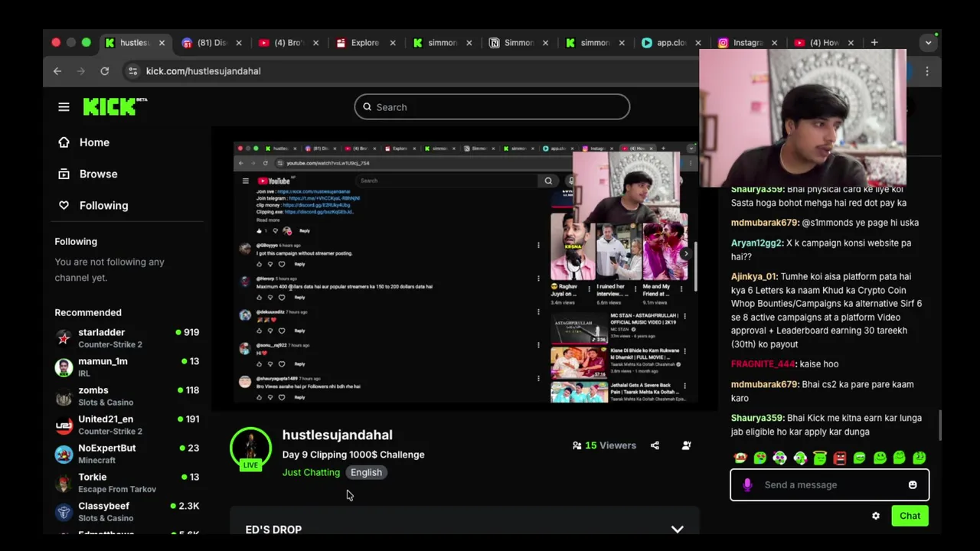Viewport: 980px width, 551px height.
Task: Insert the red angry emote
Action: point(839,458)
